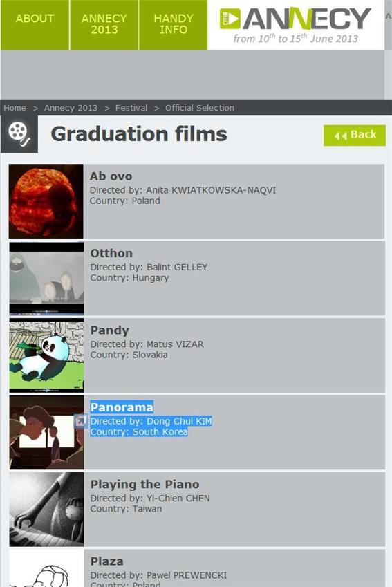Select the Panorama film title
Viewport: 392px width, 587px height.
point(122,407)
